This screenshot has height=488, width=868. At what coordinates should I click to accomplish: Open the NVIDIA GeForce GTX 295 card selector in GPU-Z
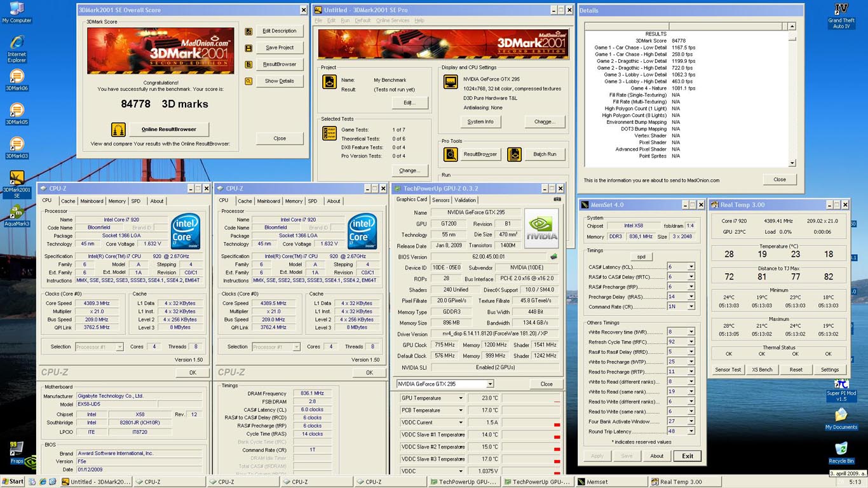coord(490,384)
